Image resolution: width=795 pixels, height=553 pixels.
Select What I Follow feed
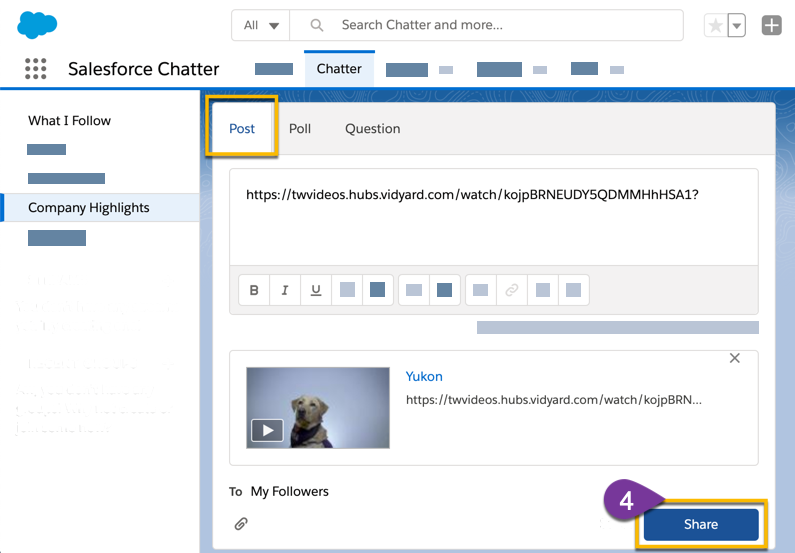coord(69,121)
